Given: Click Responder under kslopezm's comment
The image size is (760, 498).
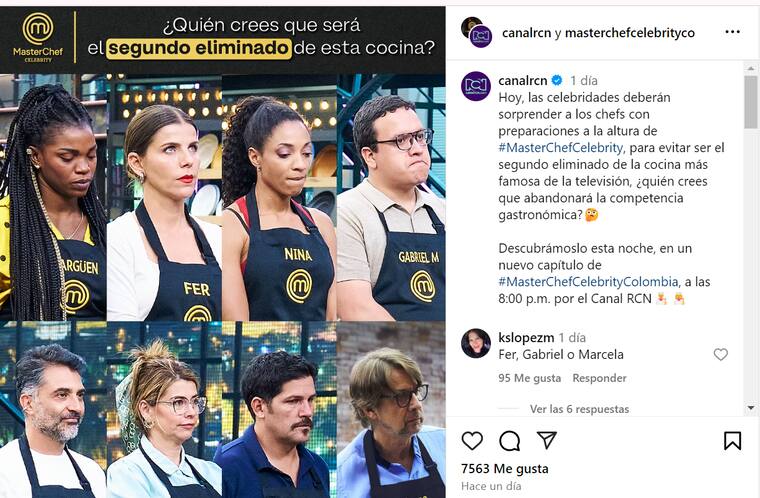Looking at the screenshot, I should click(599, 378).
